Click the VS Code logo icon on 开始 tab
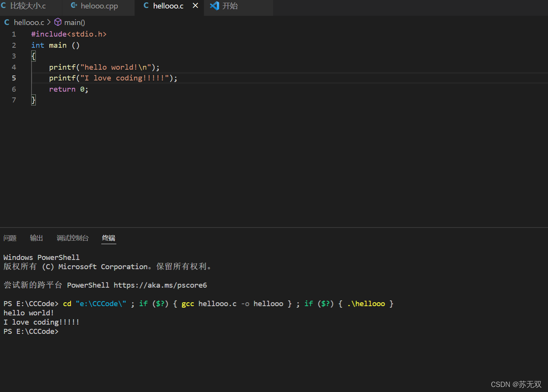Image resolution: width=548 pixels, height=392 pixels. tap(215, 6)
